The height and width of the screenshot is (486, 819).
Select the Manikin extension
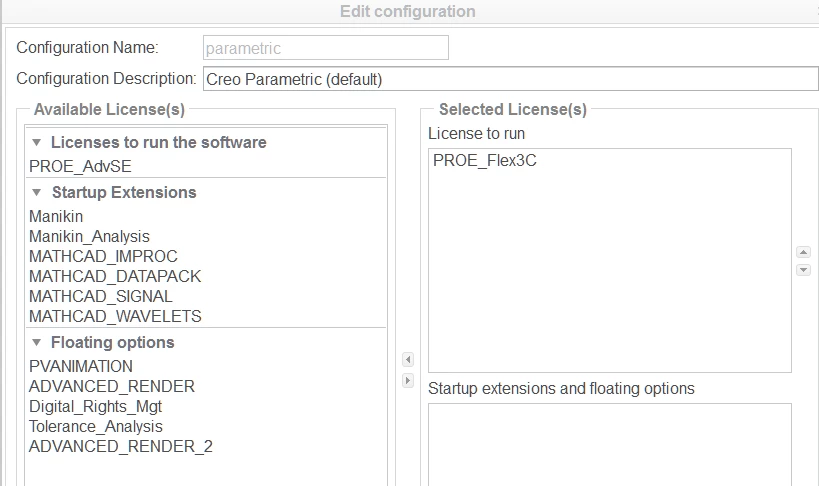coord(56,216)
